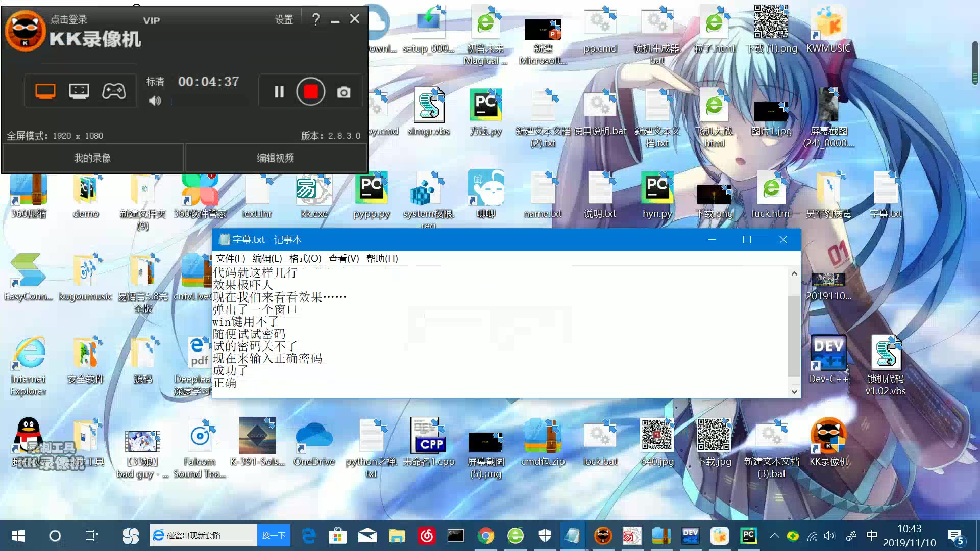The image size is (980, 551).
Task: Open Notepad 查看(V) menu
Action: pos(344,259)
